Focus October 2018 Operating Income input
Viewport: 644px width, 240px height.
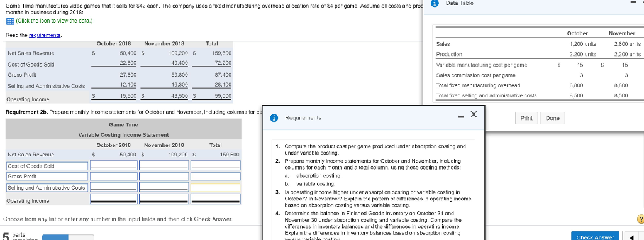tap(114, 199)
